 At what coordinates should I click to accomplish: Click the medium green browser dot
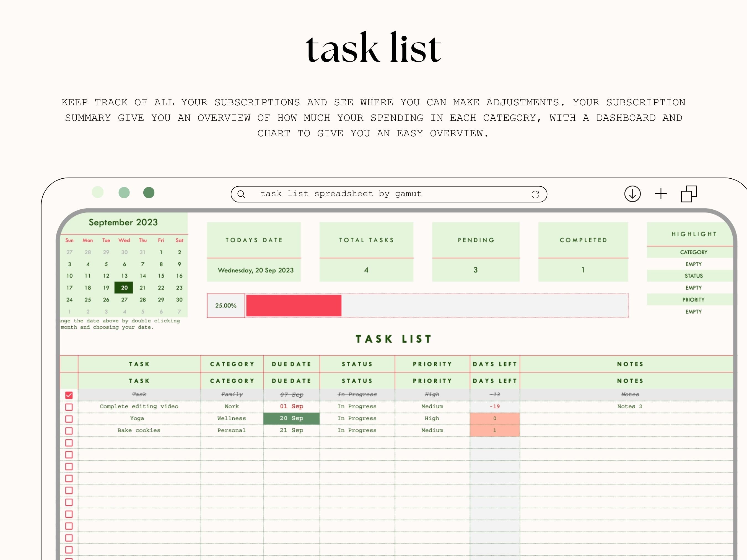click(x=124, y=192)
